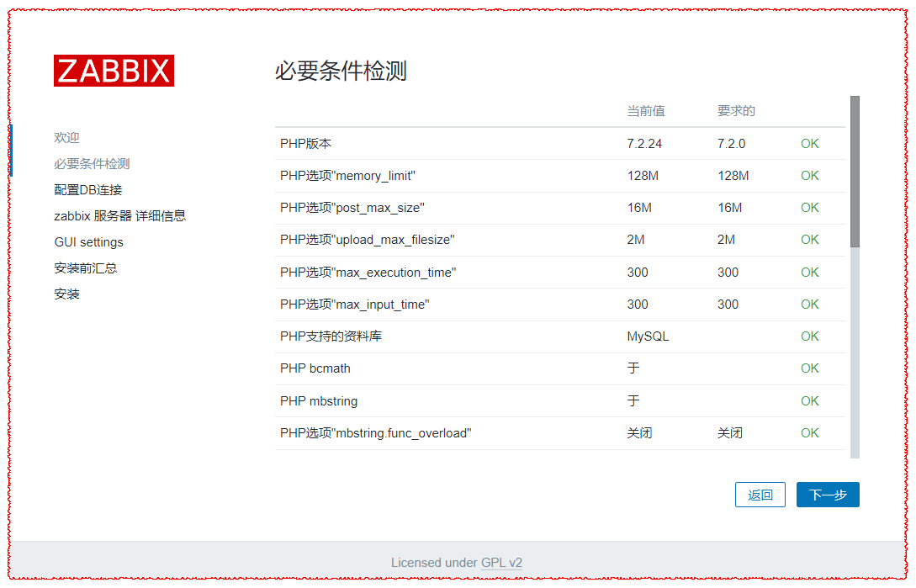The width and height of the screenshot is (916, 588).
Task: Click OK status in max_input_time row
Action: pyautogui.click(x=810, y=305)
